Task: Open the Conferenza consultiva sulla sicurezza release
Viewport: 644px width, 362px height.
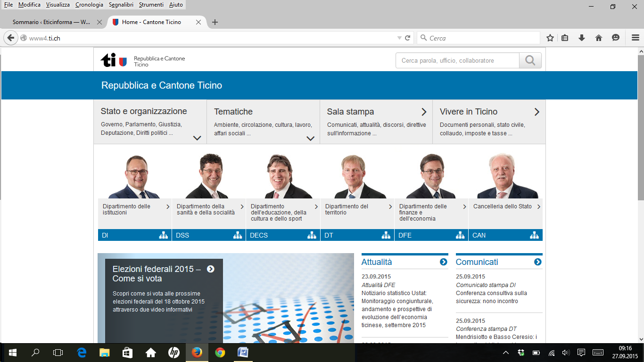Action: [x=491, y=297]
